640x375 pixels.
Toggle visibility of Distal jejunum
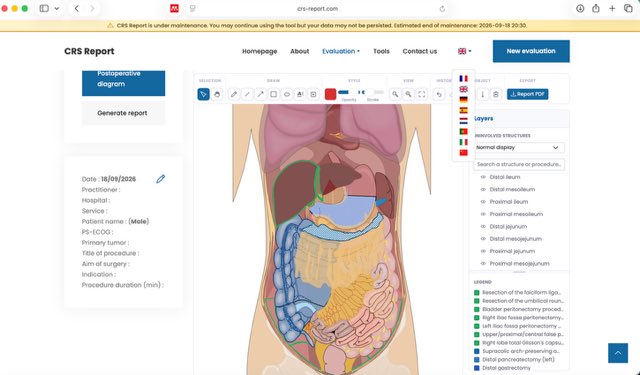(x=483, y=226)
